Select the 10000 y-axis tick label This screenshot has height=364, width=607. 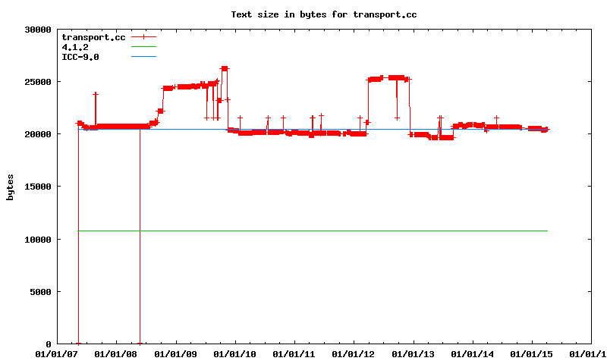(38, 240)
